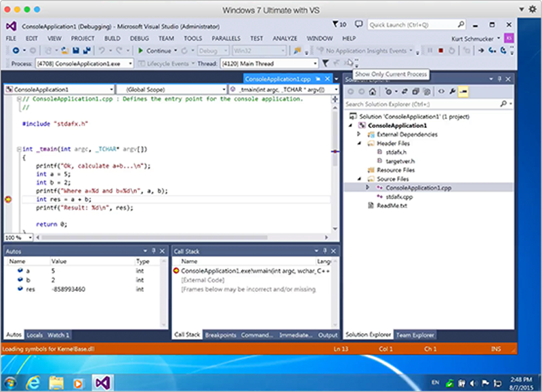Click the Step Into debug icon

click(x=493, y=50)
